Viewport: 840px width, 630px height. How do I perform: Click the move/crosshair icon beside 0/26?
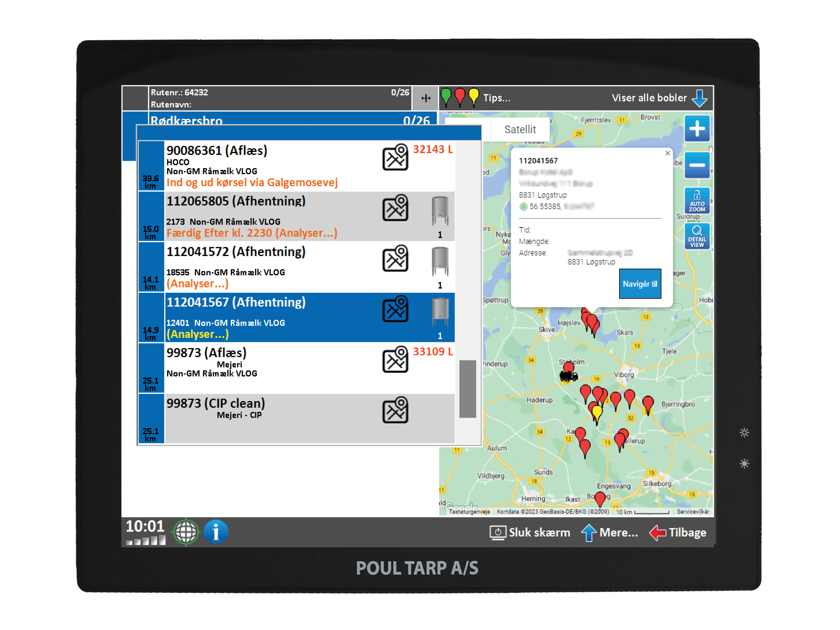(426, 98)
